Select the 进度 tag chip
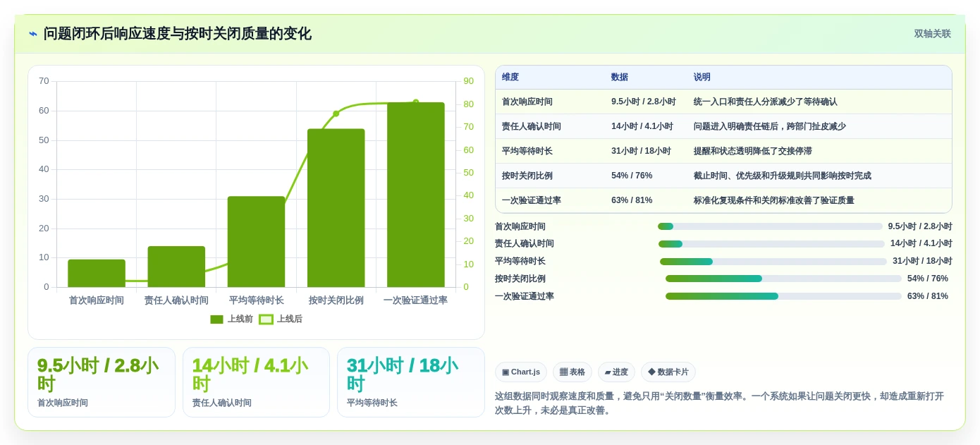The width and height of the screenshot is (980, 445). (616, 372)
